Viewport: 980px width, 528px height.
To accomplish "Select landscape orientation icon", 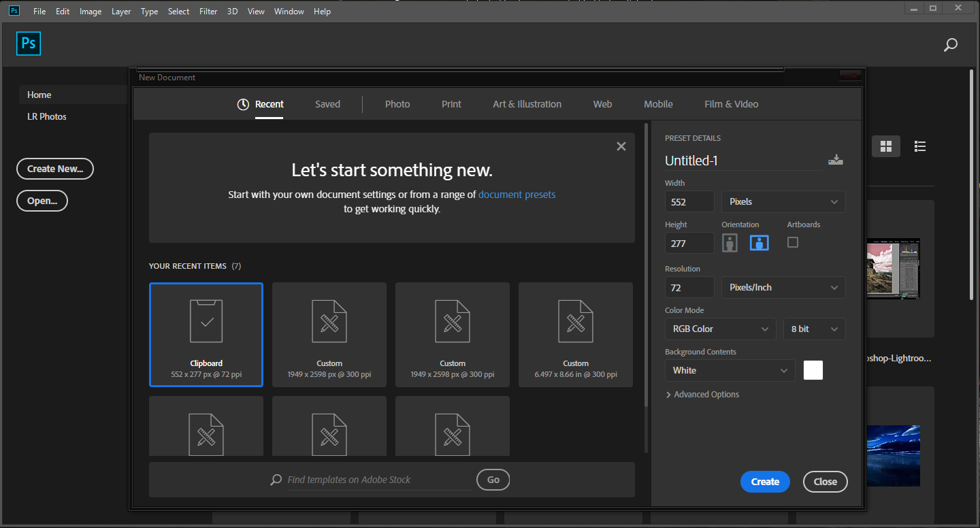I will pyautogui.click(x=759, y=243).
